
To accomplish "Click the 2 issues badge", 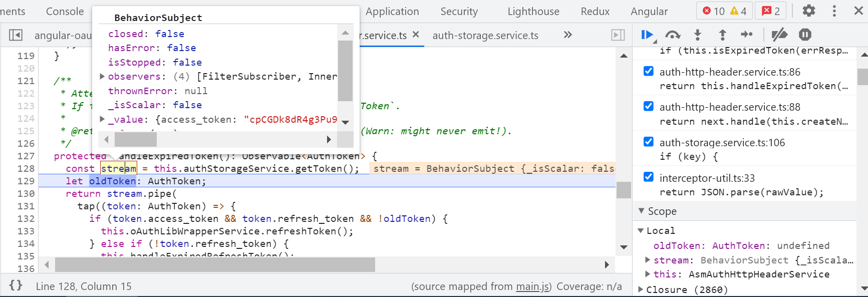I will tap(771, 11).
